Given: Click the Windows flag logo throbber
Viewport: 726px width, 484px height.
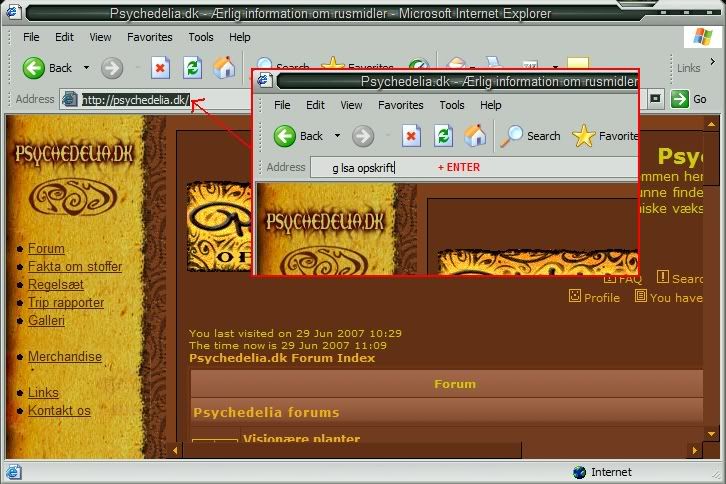Looking at the screenshot, I should (x=703, y=37).
